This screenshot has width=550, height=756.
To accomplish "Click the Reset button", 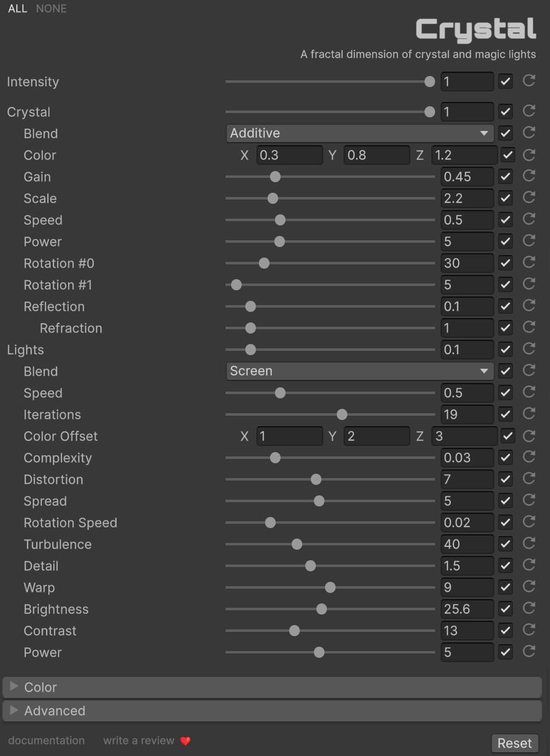I will coord(514,743).
